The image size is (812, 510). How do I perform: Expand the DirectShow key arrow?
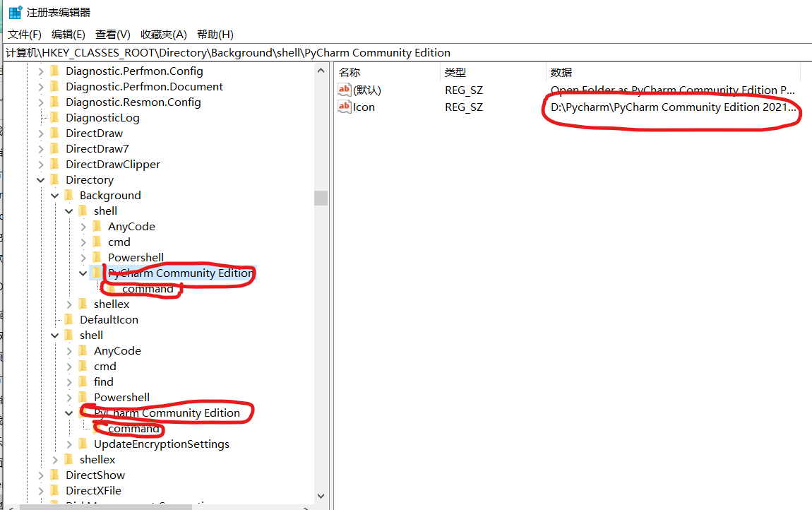coord(41,476)
